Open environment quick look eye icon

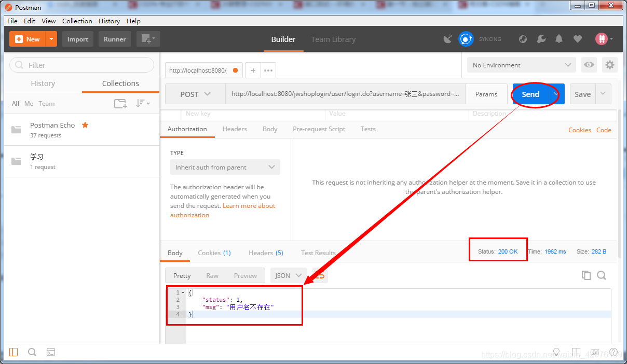coord(589,65)
